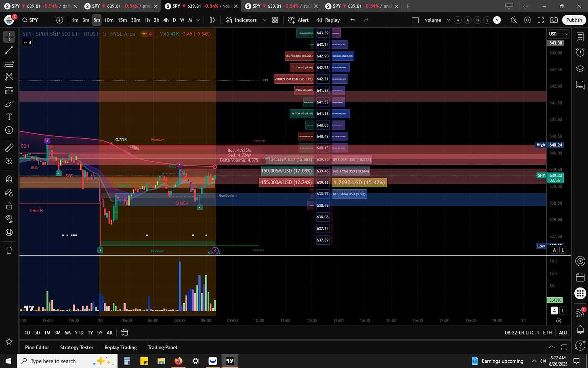Lock all drawing tools
The image size is (588, 368).
[x=9, y=206]
